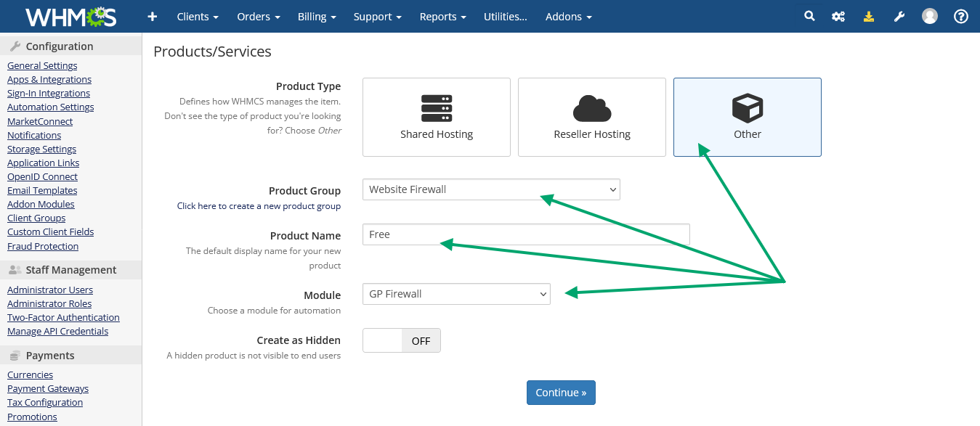Viewport: 980px width, 426px height.
Task: Open the wrench configuration icon
Action: [x=899, y=17]
